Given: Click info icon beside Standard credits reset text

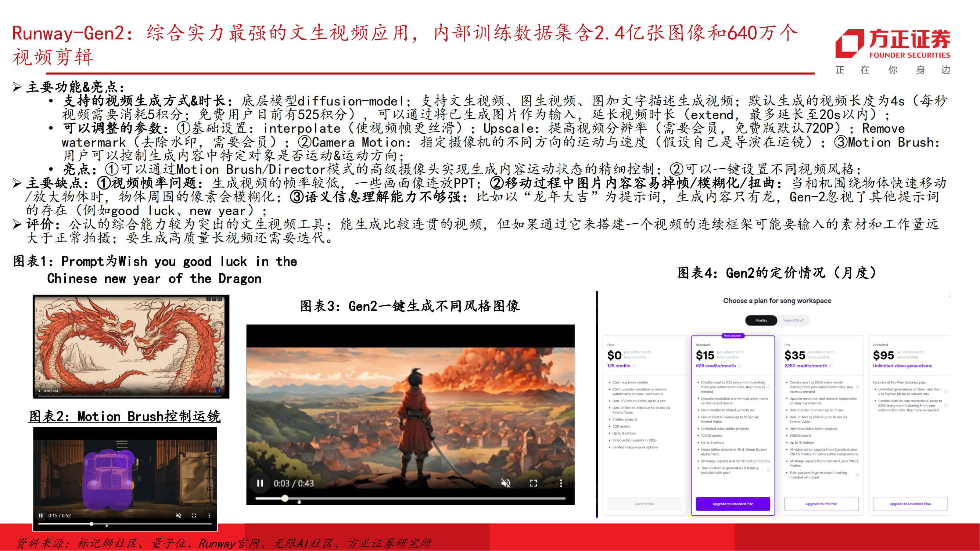Looking at the screenshot, I should point(769,387).
